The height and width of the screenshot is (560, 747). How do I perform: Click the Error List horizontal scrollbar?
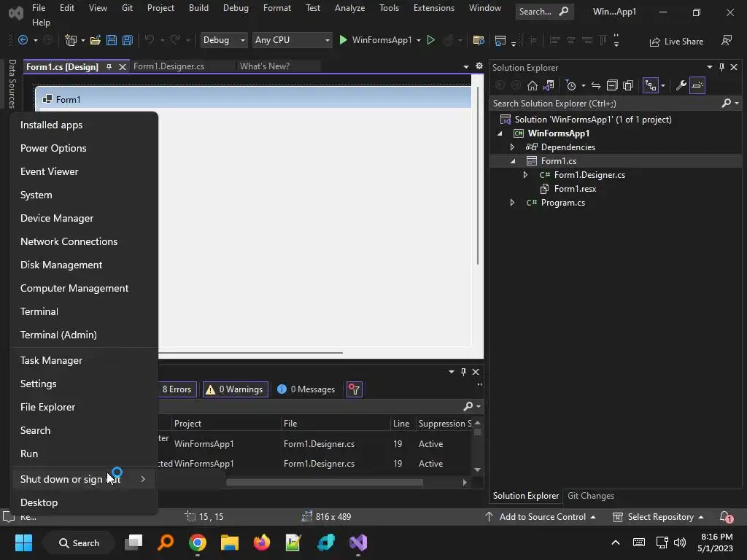tap(325, 483)
